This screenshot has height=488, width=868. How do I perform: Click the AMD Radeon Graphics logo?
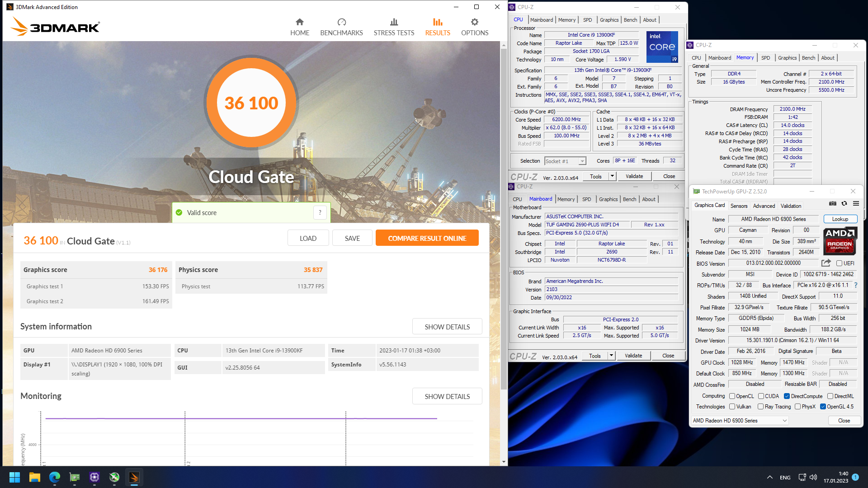[840, 240]
